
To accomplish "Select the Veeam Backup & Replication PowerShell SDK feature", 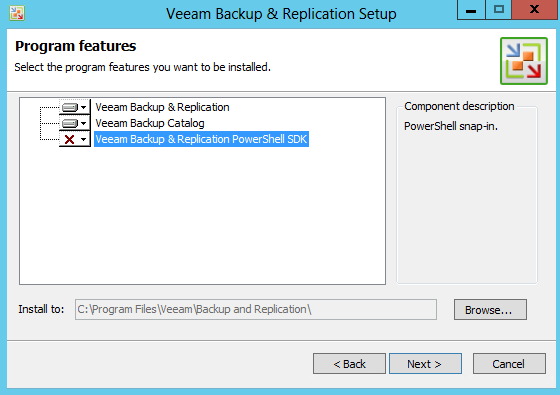I will (201, 139).
